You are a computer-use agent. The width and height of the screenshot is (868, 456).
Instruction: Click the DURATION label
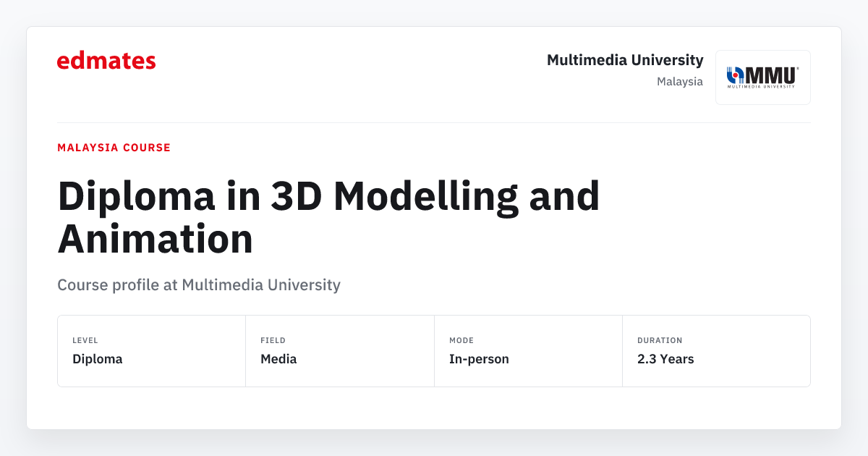pos(660,340)
